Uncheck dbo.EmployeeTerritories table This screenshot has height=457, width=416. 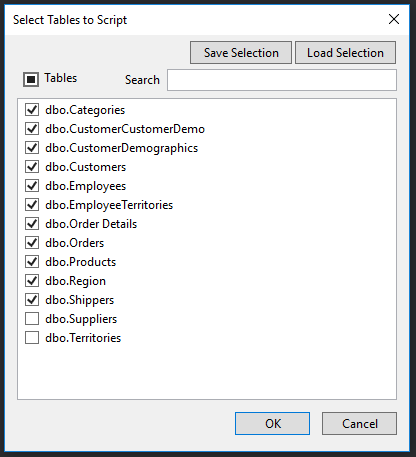32,205
